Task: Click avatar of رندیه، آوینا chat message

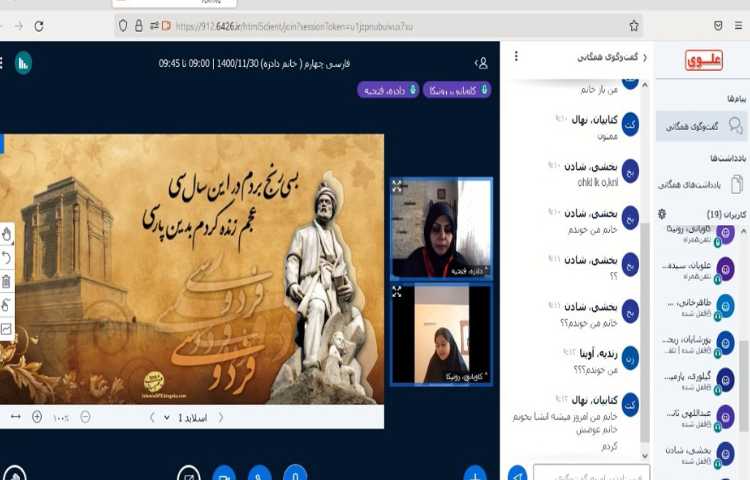Action: (630, 358)
